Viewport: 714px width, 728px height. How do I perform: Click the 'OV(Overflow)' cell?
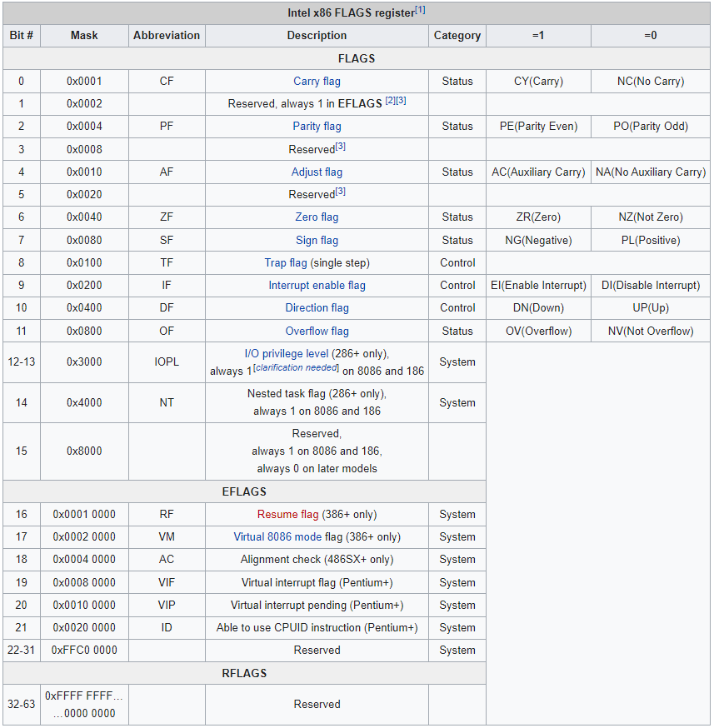point(538,331)
